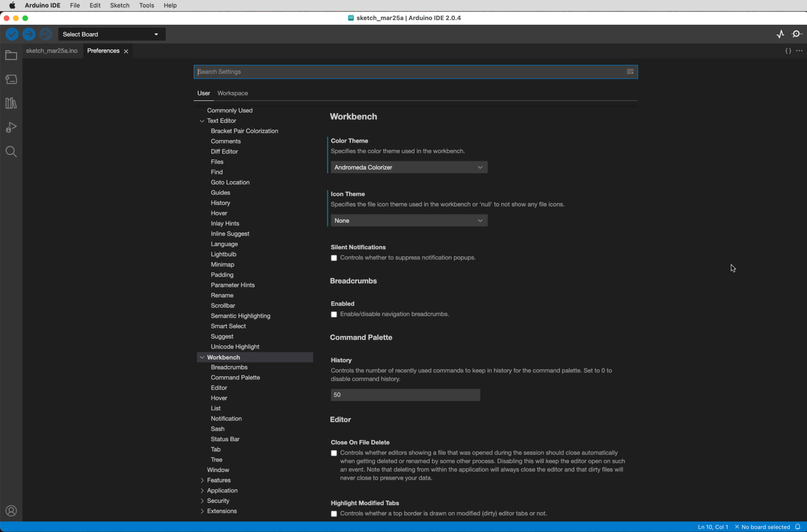Switch to the Workspace settings tab

pyautogui.click(x=232, y=93)
